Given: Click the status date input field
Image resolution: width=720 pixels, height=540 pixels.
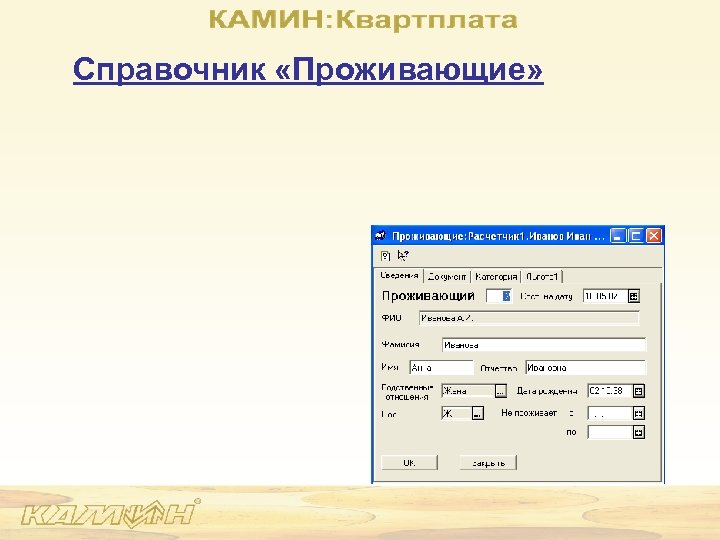Looking at the screenshot, I should [x=605, y=297].
